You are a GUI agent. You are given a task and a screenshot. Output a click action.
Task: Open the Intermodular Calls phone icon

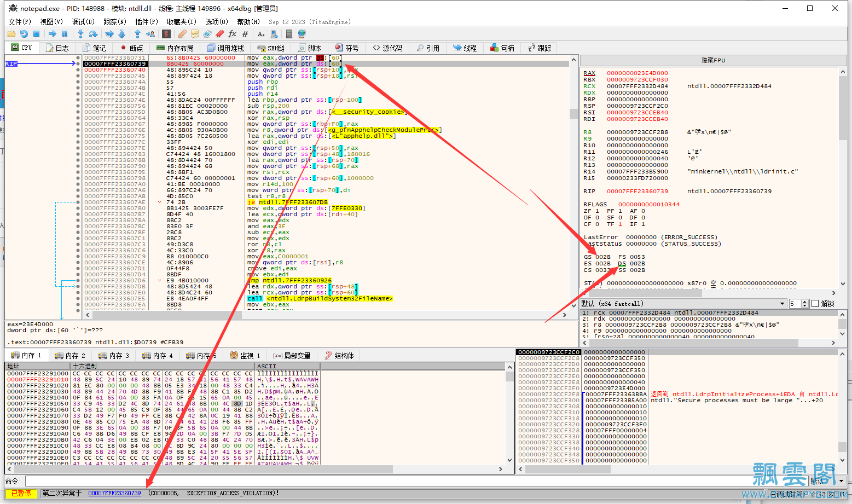tap(274, 34)
